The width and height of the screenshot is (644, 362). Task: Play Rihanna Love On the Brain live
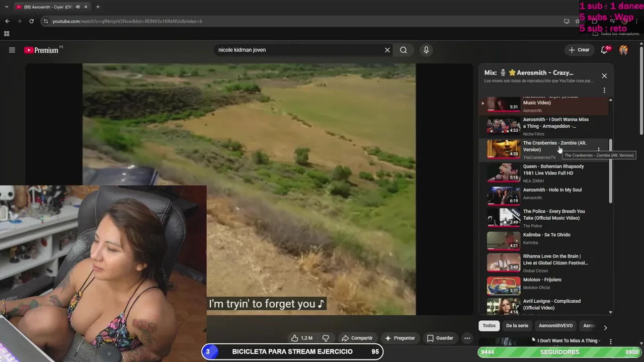coord(555,259)
